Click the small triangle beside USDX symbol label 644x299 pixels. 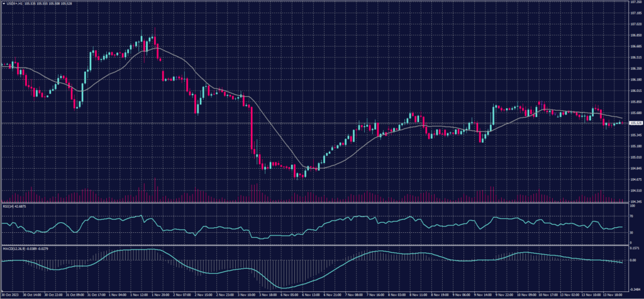(x=3, y=3)
